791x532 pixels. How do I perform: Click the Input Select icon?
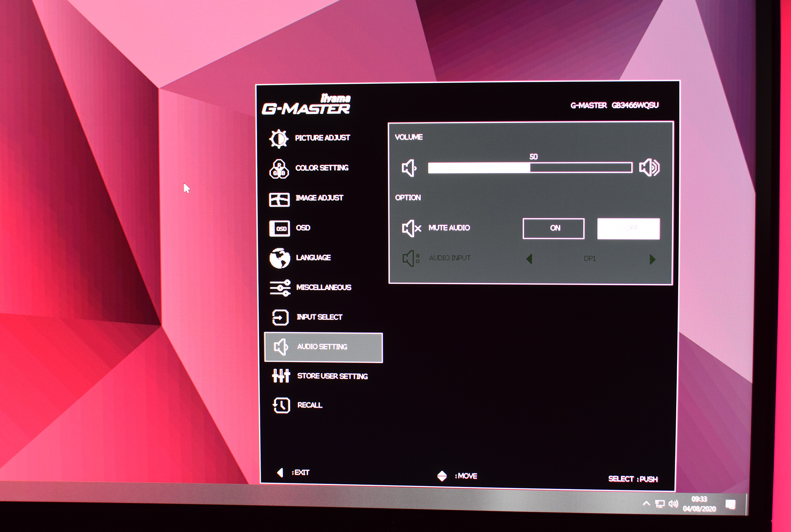280,318
